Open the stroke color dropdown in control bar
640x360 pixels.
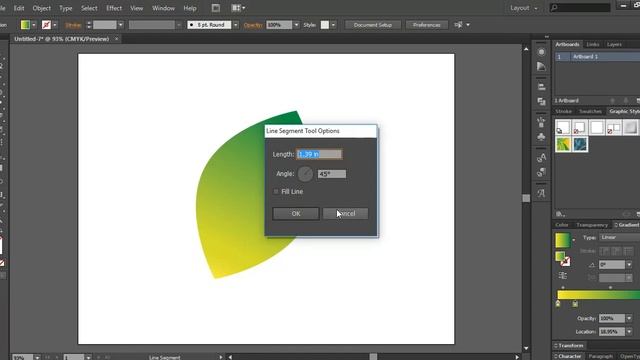click(55, 25)
